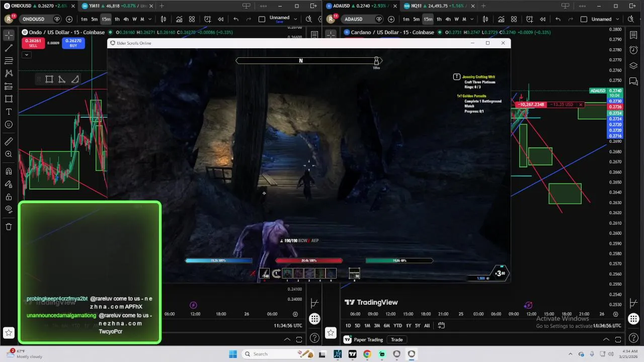
Task: Click the trash remove objects icon
Action: (9, 227)
